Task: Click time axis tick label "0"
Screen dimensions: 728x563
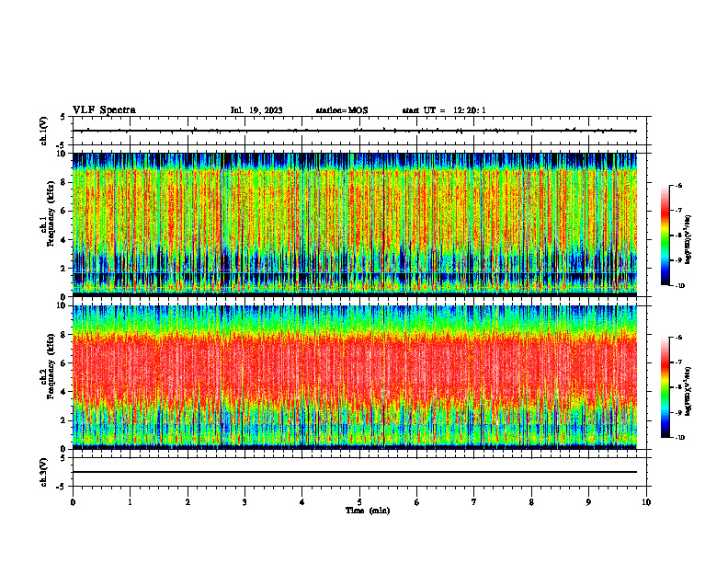Action: coord(73,502)
